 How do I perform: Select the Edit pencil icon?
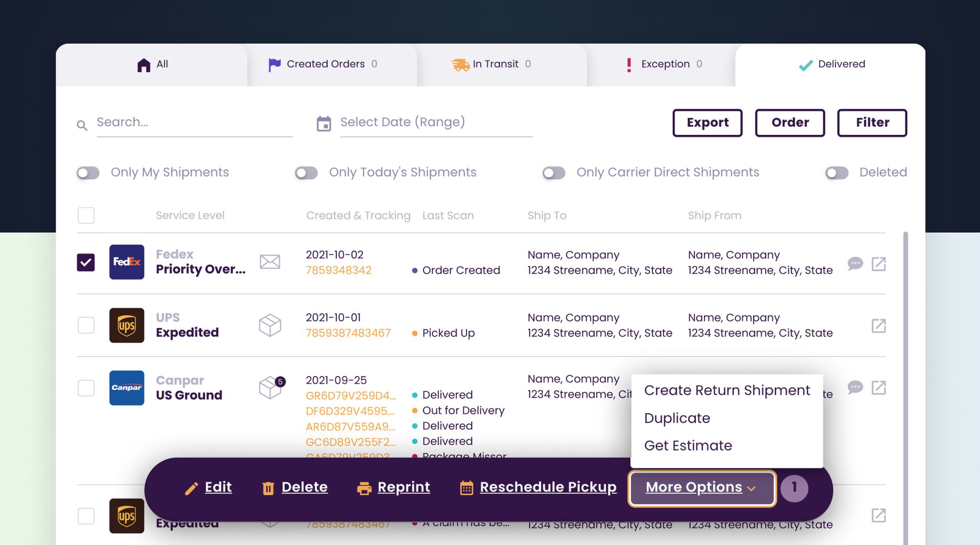pyautogui.click(x=191, y=488)
